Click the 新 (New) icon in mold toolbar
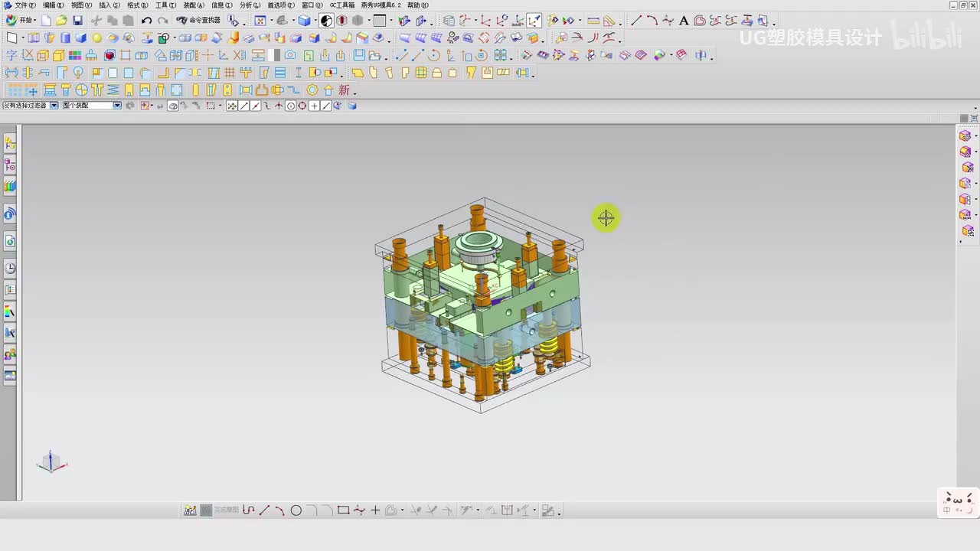 pos(344,90)
